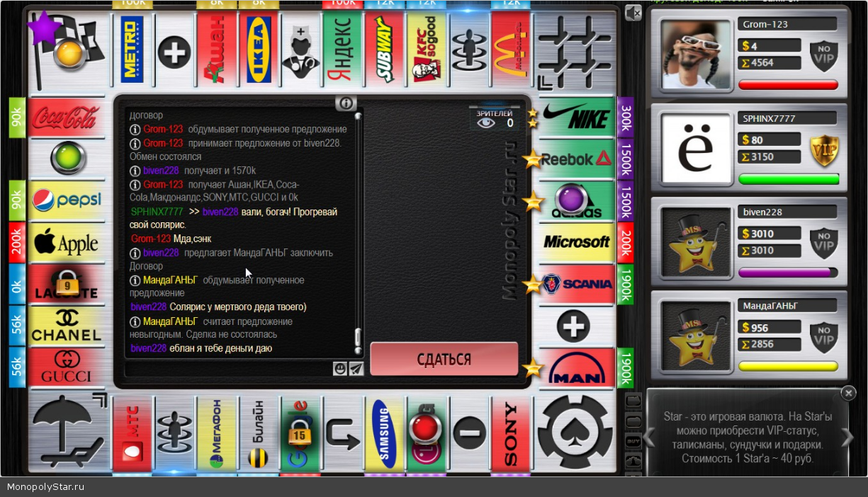Select the Microsoft property cell
The image size is (868, 497).
(x=577, y=242)
